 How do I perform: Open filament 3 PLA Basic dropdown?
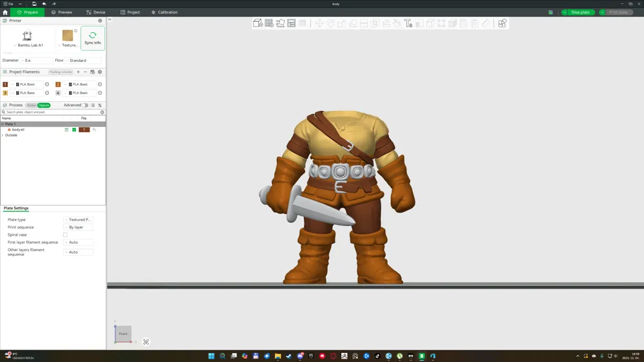[x=26, y=93]
